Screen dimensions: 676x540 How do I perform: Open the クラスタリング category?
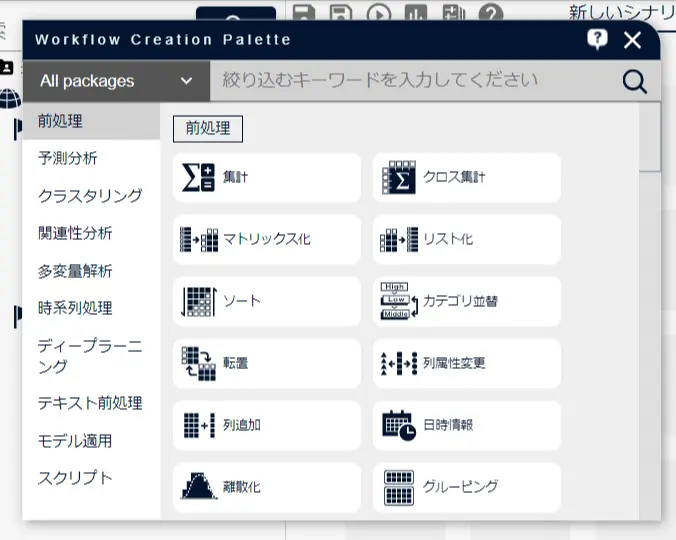(90, 196)
